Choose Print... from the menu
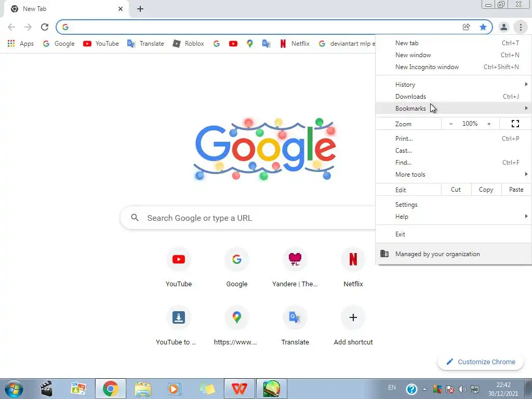Viewport: 532px width, 399px height. (454, 138)
